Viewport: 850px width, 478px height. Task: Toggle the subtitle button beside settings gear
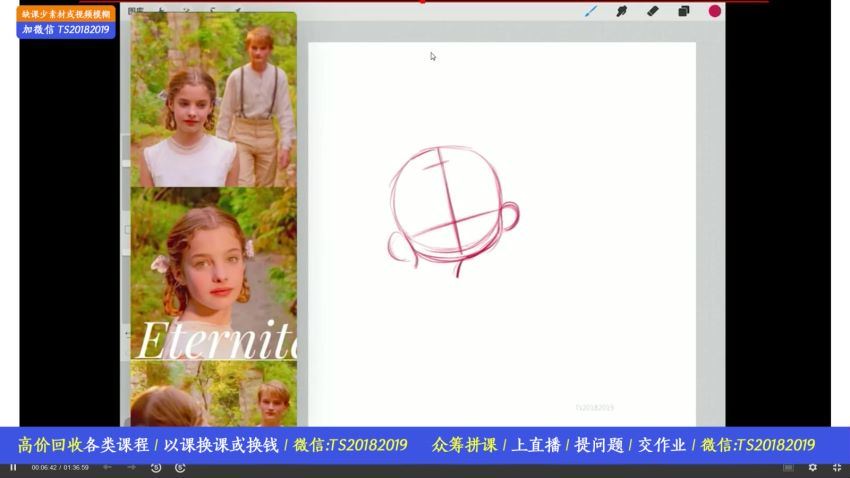pos(788,467)
